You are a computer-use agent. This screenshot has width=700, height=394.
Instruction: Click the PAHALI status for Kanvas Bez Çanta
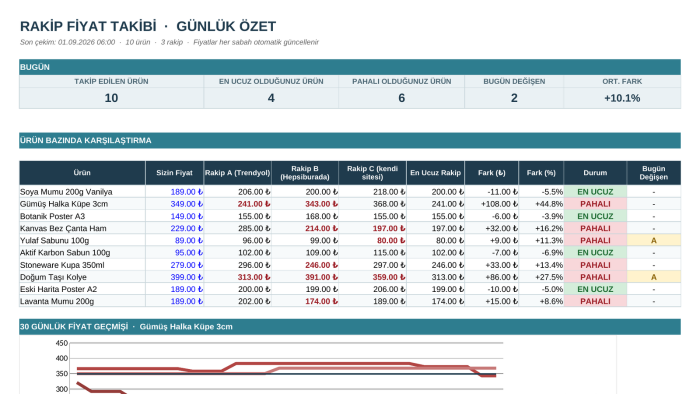coord(595,228)
